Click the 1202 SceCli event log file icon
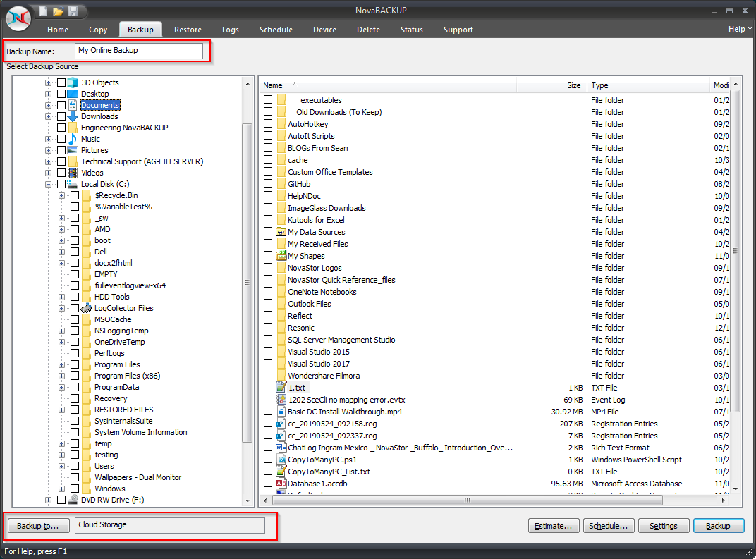 (x=281, y=400)
